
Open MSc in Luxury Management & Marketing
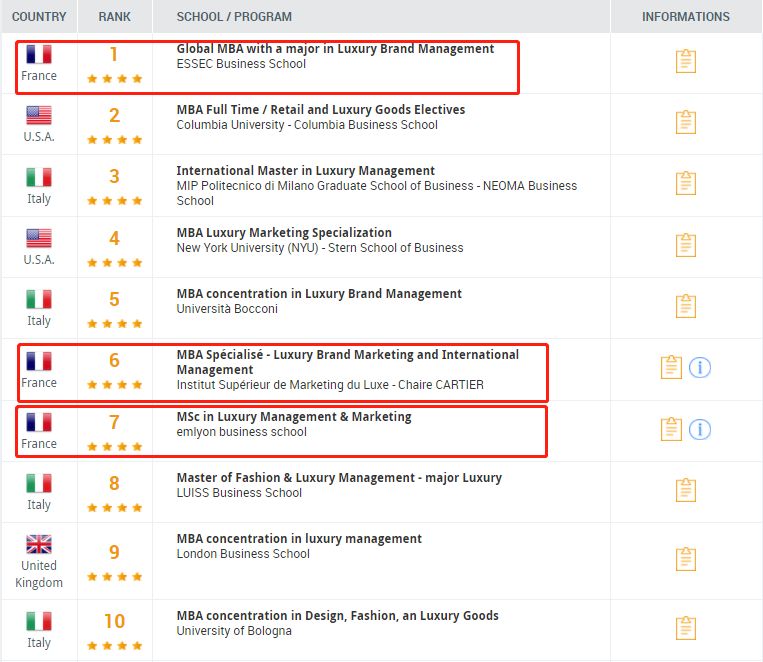294,417
